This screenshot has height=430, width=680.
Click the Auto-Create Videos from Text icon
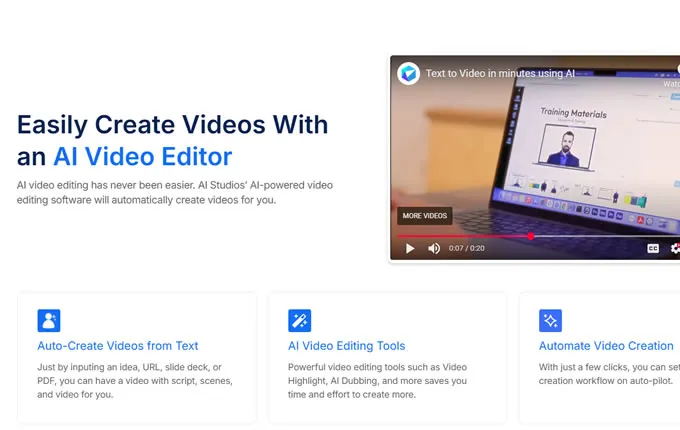(49, 320)
